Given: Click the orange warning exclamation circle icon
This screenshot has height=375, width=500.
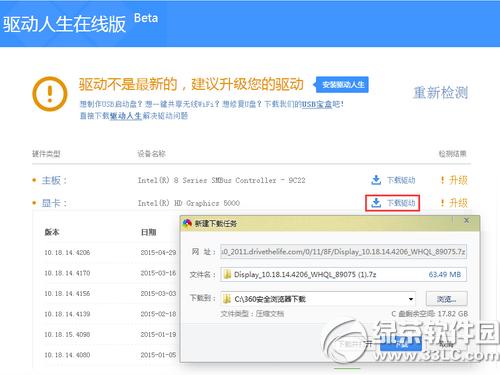Looking at the screenshot, I should [x=50, y=94].
